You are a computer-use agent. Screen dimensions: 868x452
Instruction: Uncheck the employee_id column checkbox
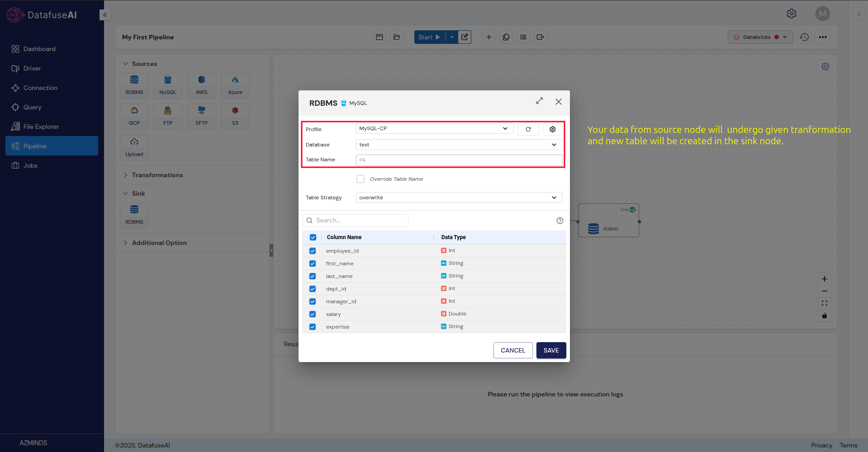pos(313,251)
